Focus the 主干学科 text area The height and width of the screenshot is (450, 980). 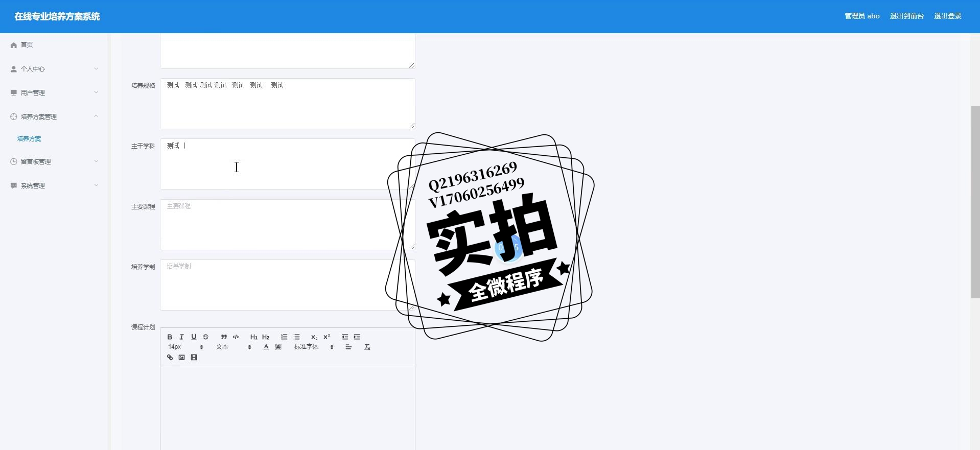(x=288, y=164)
